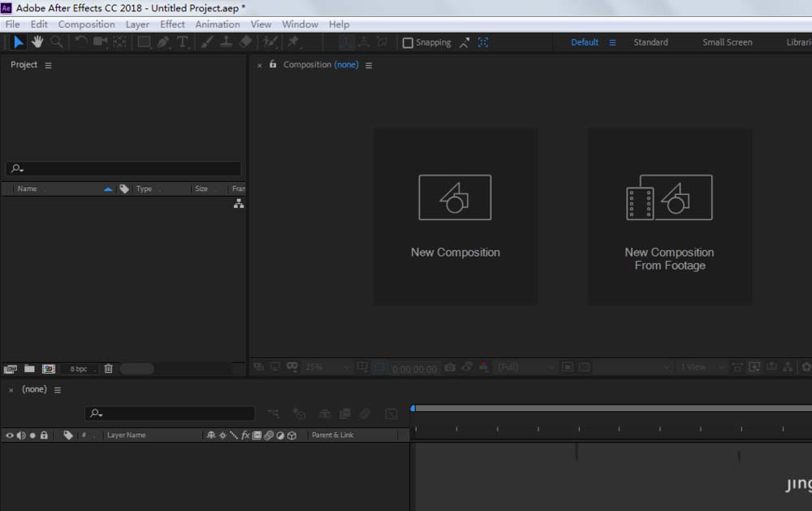Click the trash icon in Project panel
This screenshot has width=812, height=511.
108,369
